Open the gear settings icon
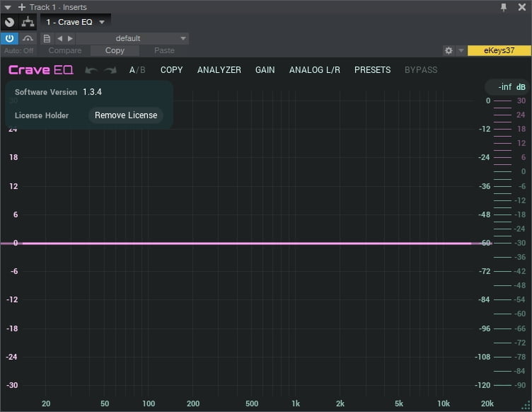532x412 pixels. [x=448, y=50]
